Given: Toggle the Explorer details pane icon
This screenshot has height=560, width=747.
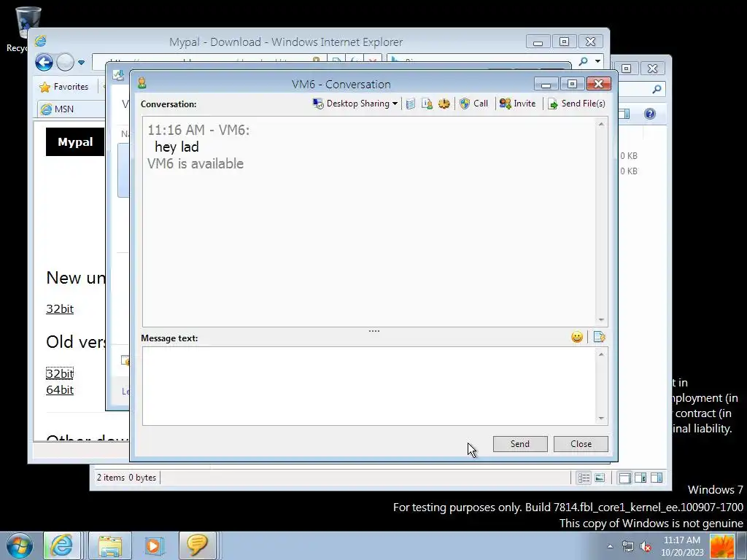Looking at the screenshot, I should point(640,478).
